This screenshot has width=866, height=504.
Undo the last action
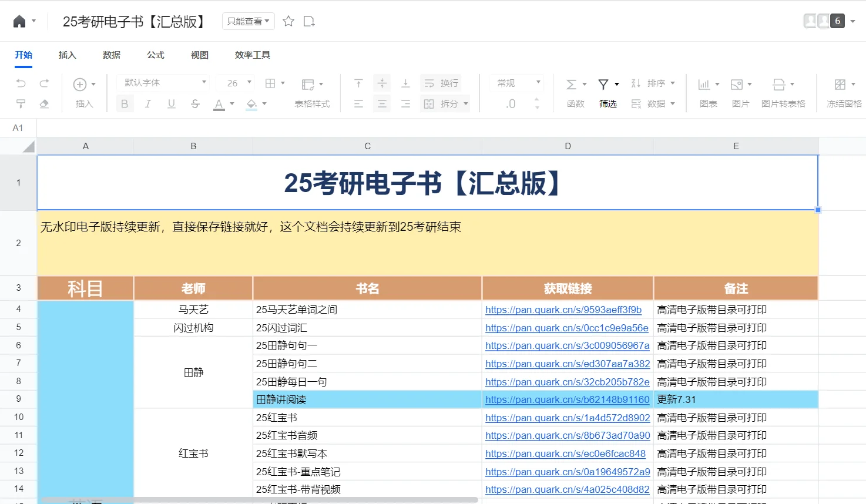point(21,83)
